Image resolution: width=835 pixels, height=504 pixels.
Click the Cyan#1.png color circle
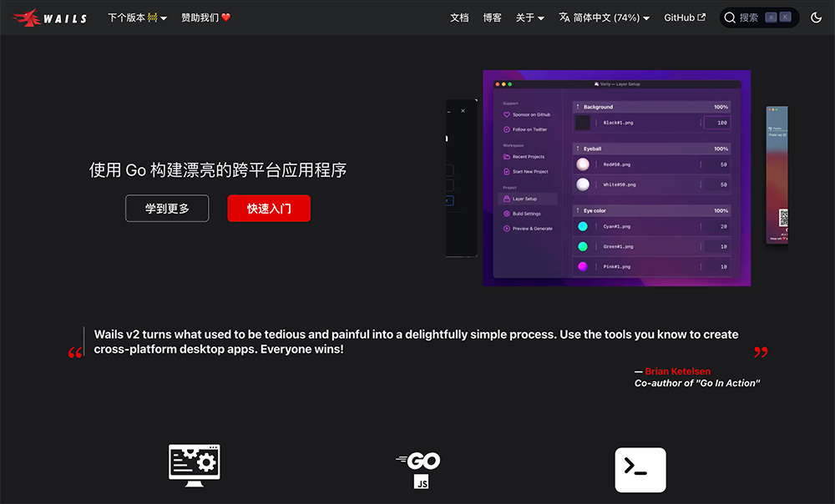tap(583, 226)
